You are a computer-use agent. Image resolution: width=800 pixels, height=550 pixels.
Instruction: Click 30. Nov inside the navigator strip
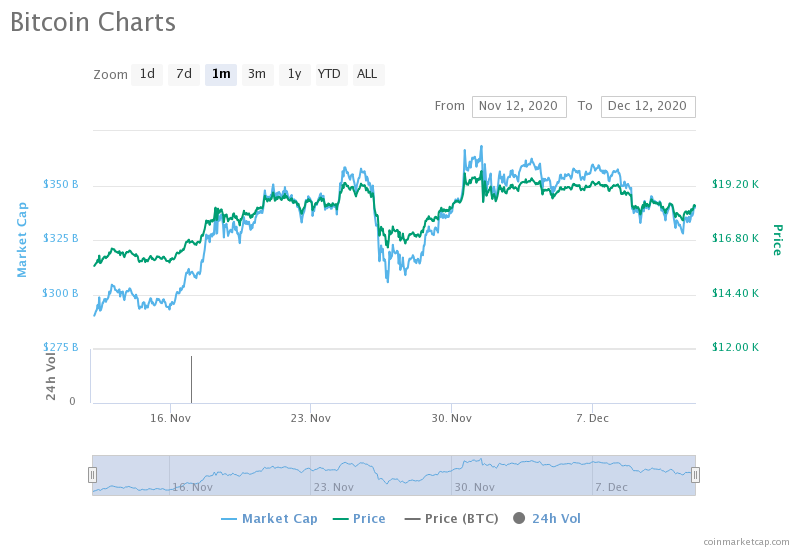click(474, 487)
